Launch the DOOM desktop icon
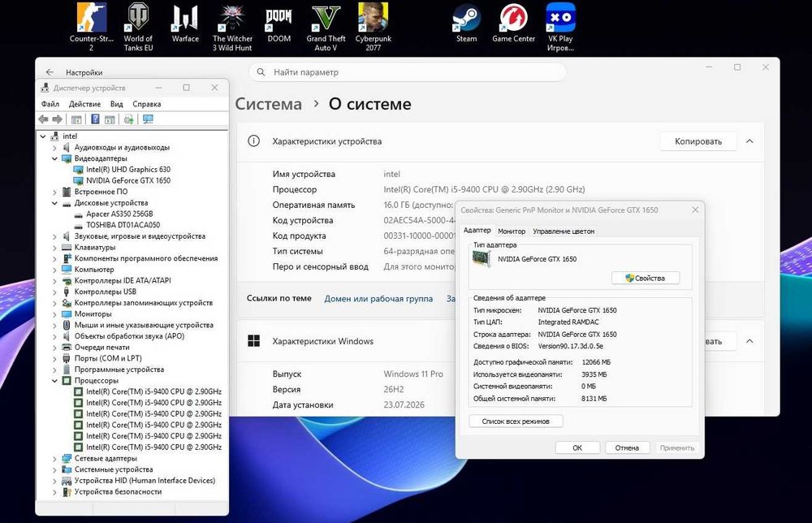The image size is (812, 523). [279, 24]
